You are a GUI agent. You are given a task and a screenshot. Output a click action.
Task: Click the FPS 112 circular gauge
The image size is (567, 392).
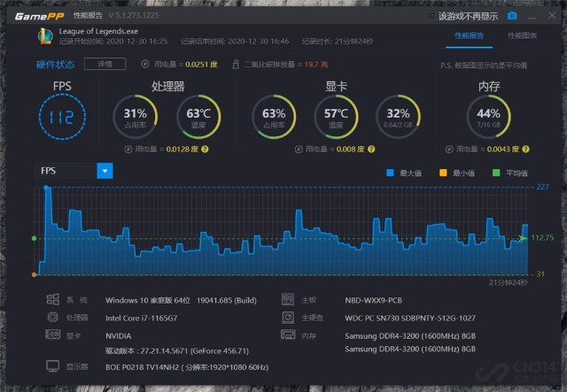pos(61,116)
